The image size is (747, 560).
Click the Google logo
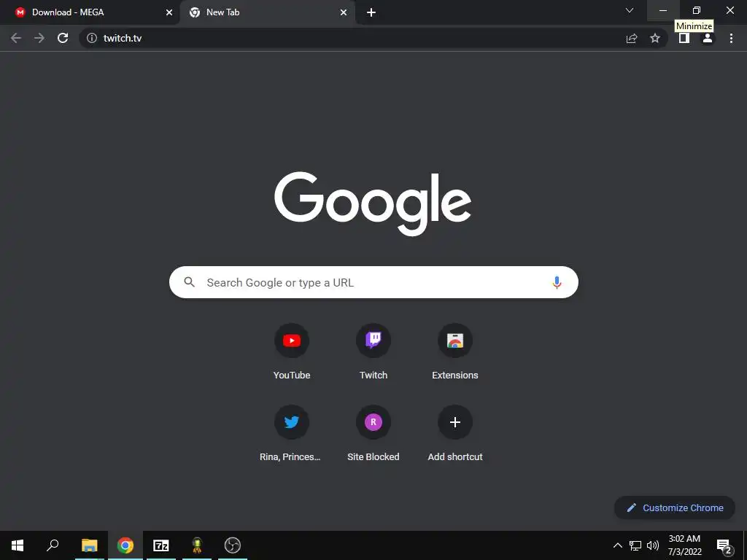coord(373,203)
